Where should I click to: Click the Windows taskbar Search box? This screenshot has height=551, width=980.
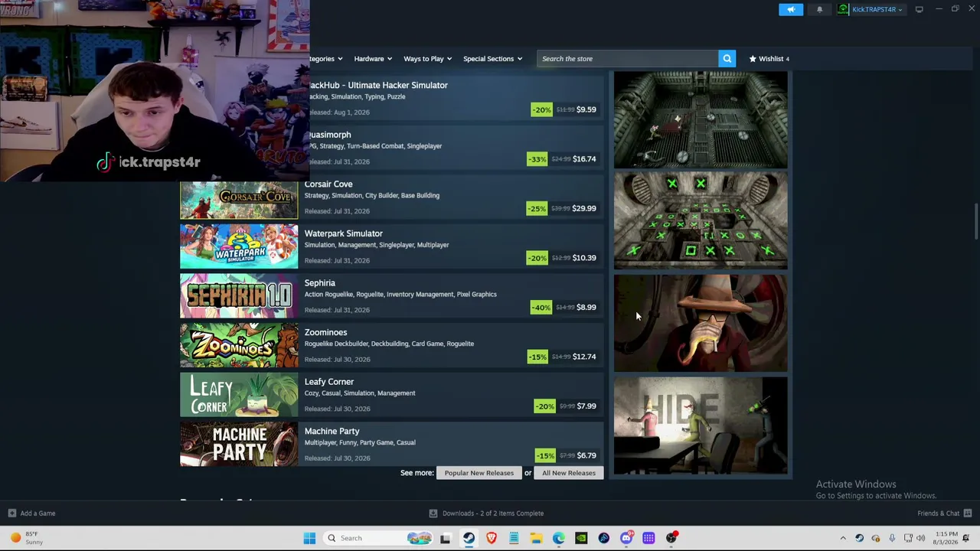tap(377, 538)
